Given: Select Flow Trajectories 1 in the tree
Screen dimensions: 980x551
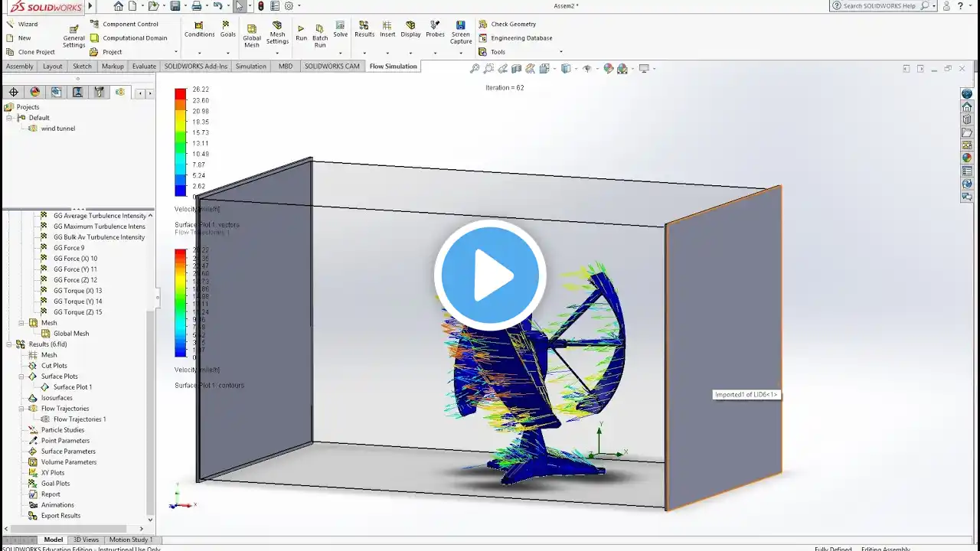Looking at the screenshot, I should coord(73,419).
